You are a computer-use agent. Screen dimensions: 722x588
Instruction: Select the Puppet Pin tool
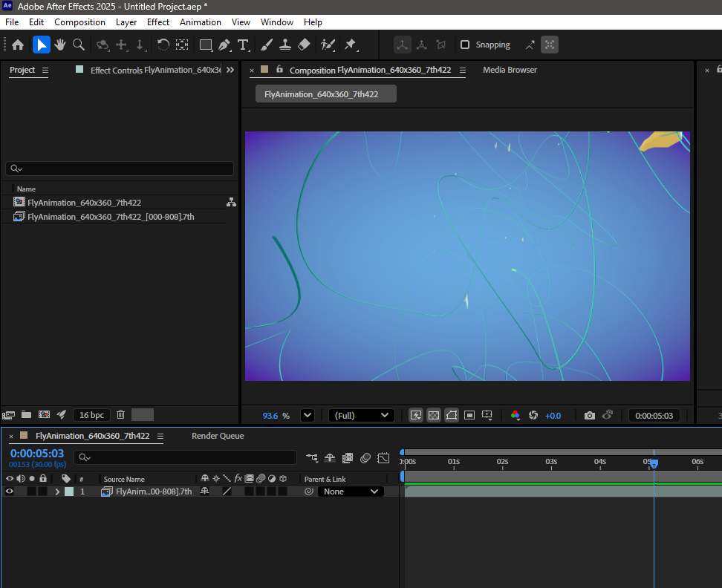pyautogui.click(x=350, y=45)
